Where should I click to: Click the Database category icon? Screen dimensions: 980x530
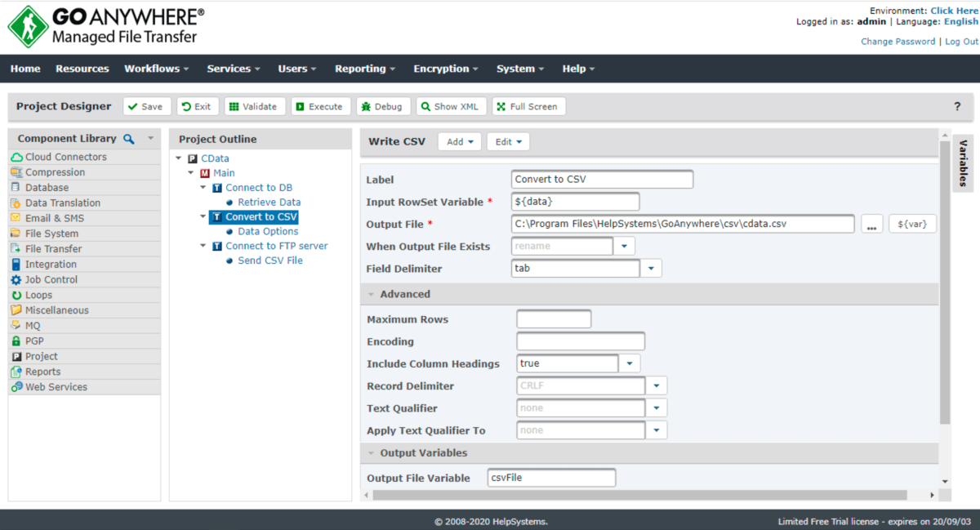click(16, 188)
